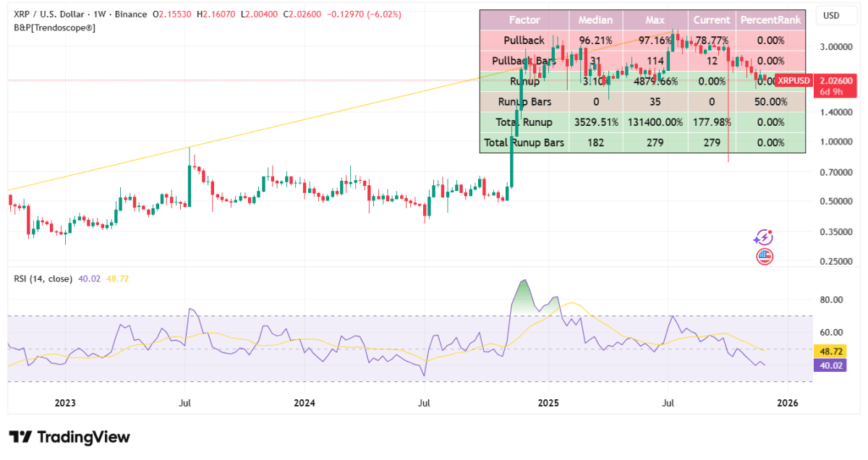Click the Median column header
The height and width of the screenshot is (460, 868).
tap(596, 20)
